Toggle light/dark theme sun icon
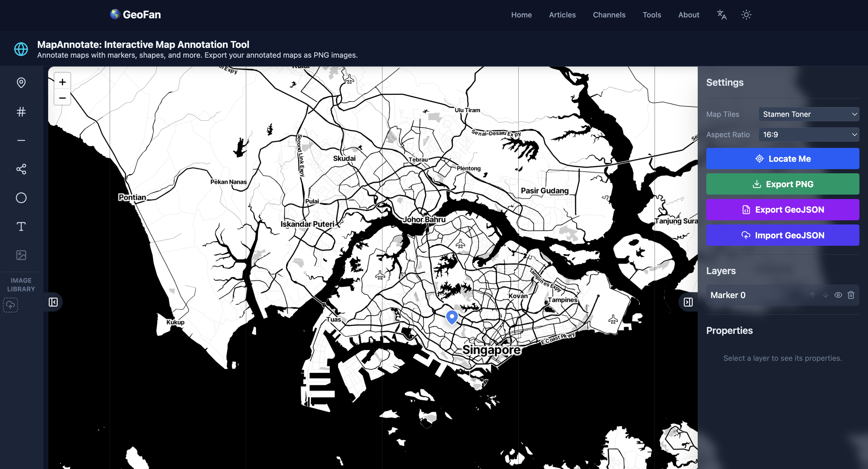This screenshot has height=469, width=868. coord(746,15)
